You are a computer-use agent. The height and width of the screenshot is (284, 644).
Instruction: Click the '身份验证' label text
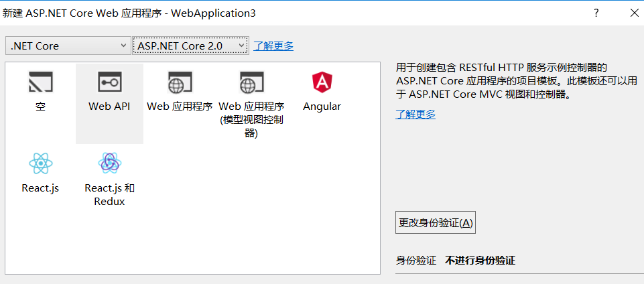pos(415,260)
